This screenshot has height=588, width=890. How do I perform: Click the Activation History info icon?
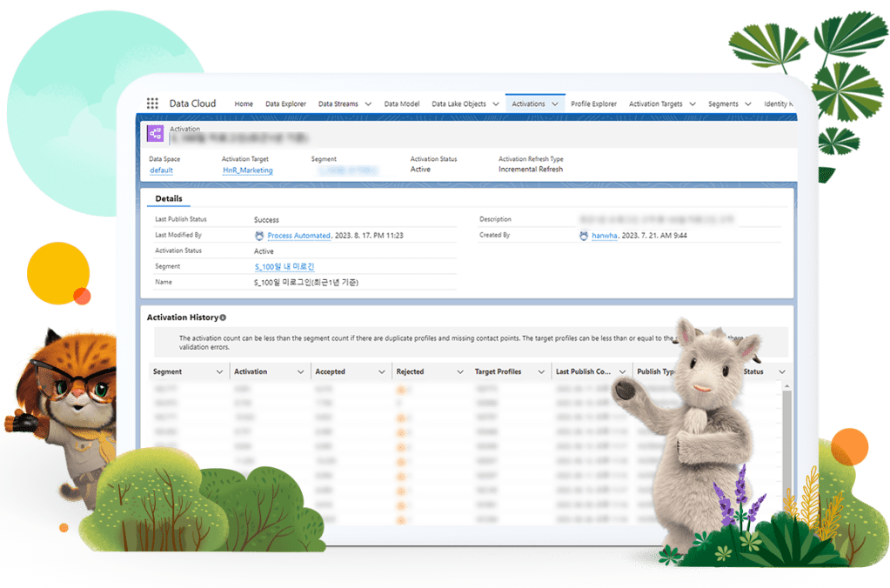point(223,318)
